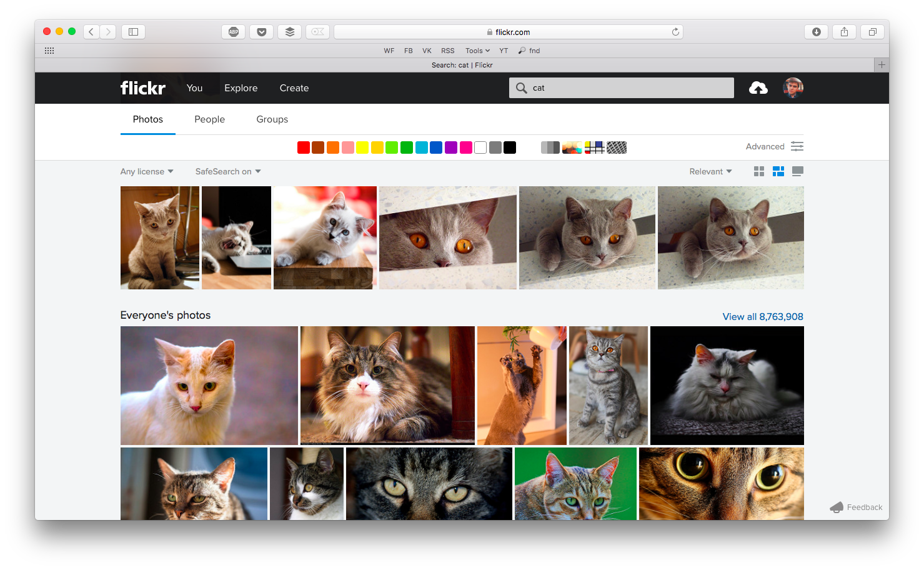Toggle the Safari sidebar

tap(133, 32)
